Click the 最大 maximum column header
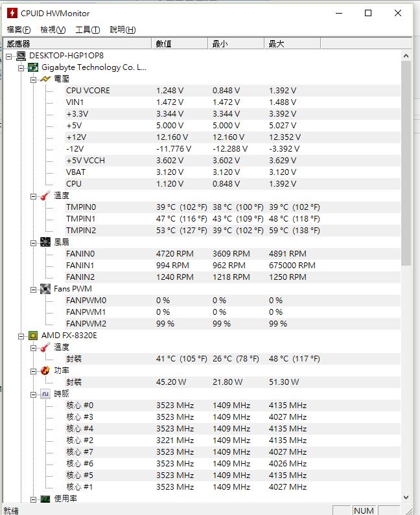Image resolution: width=420 pixels, height=515 pixels. tap(293, 43)
